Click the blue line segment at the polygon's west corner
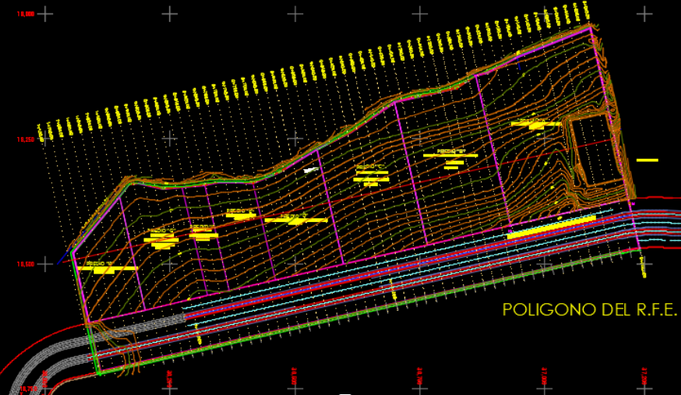This screenshot has width=681, height=395. pyautogui.click(x=65, y=257)
